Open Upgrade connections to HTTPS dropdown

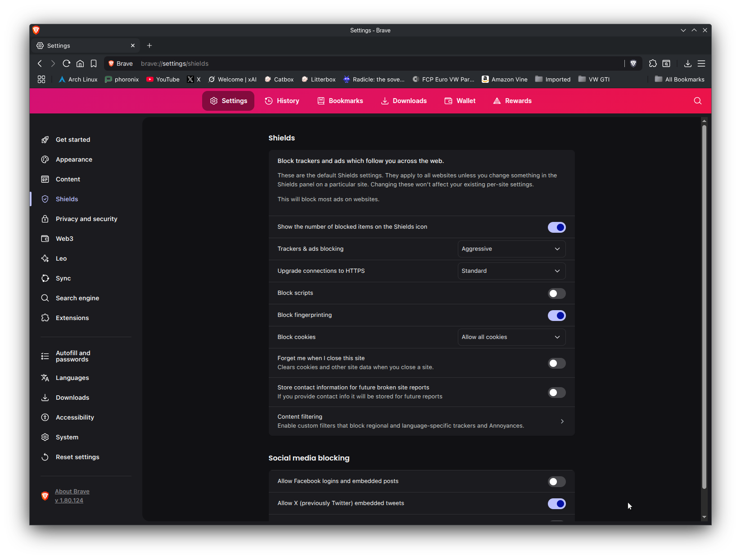click(511, 271)
